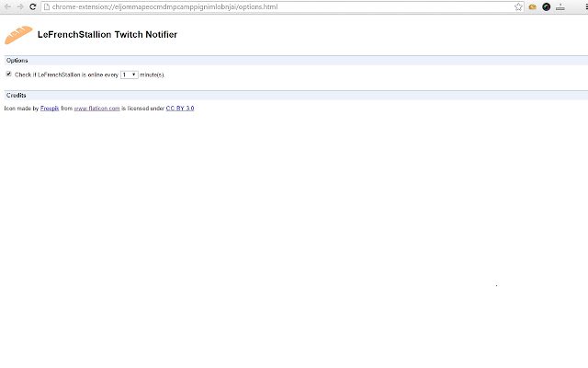Open the CC BY 3.0 license link
Viewport: 588px width, 368px height.
pyautogui.click(x=180, y=109)
